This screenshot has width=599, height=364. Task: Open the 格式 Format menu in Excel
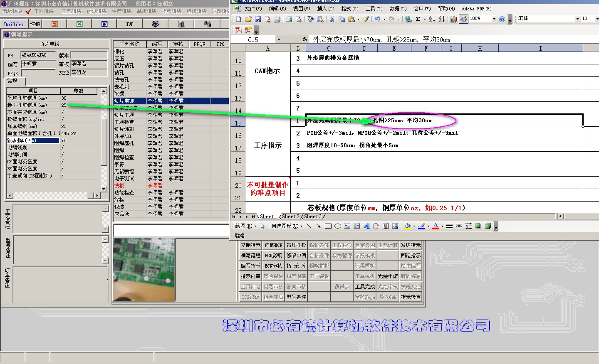coord(349,8)
